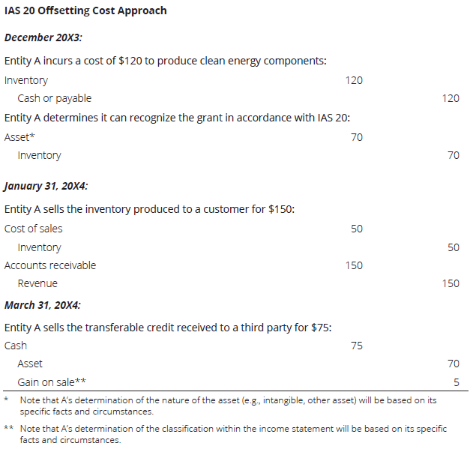This screenshot has height=449, width=476.
Task: Click the 'Cash' entry under March 31, 20X4
Action: click(x=16, y=346)
